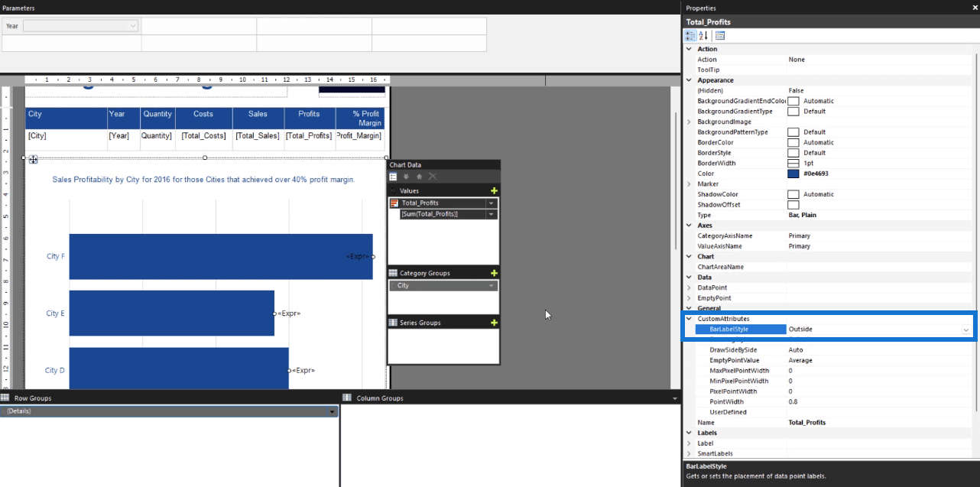This screenshot has width=980, height=487.
Task: Open the (Details) row group dropdown
Action: pyautogui.click(x=332, y=411)
